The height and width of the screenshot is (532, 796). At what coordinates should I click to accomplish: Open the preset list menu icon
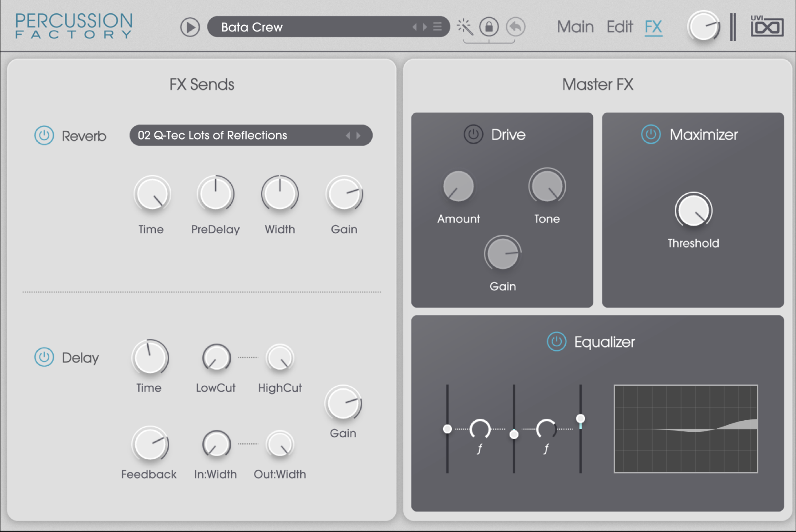[437, 27]
